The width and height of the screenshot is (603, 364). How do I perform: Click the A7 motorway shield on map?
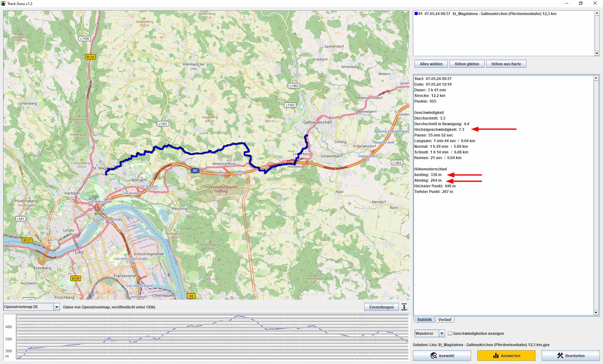point(195,171)
